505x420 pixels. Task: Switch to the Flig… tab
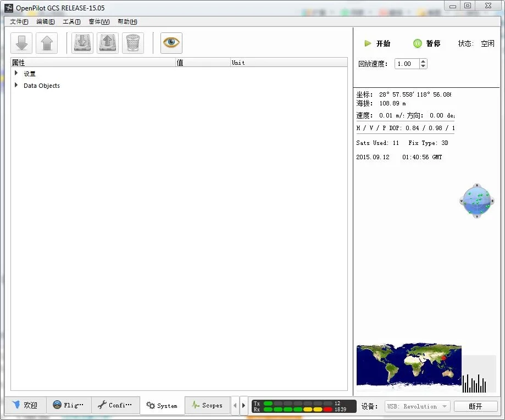[69, 405]
